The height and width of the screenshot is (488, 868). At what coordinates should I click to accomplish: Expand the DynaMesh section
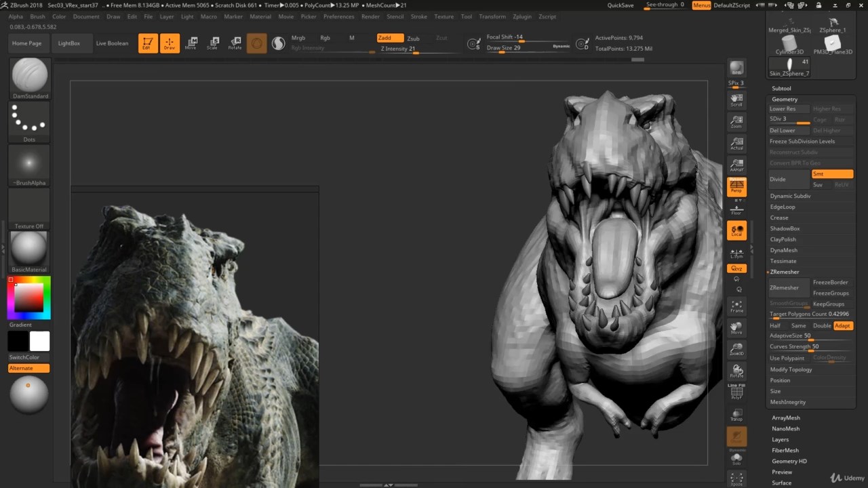783,250
